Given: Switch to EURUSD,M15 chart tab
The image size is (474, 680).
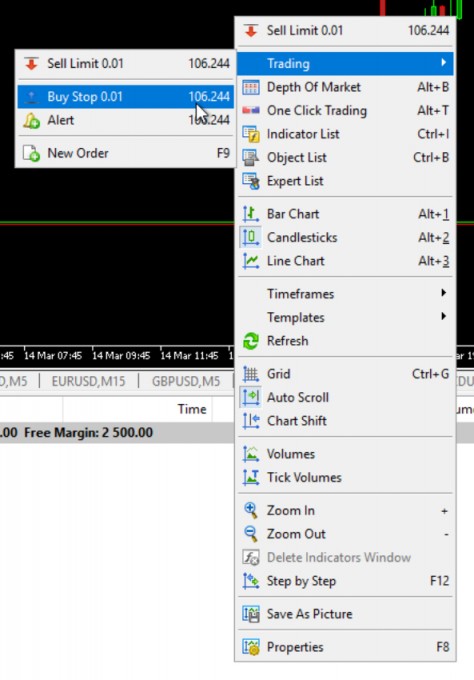Looking at the screenshot, I should 88,381.
